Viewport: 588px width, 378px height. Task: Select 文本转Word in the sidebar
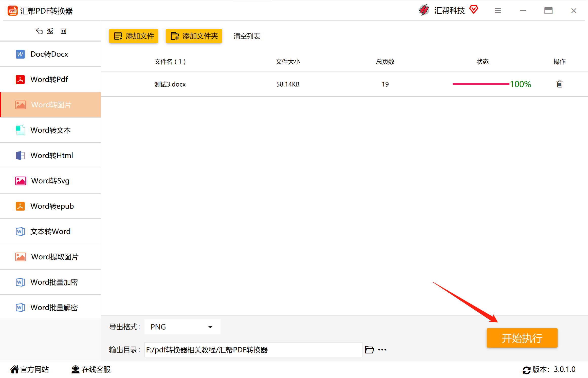point(50,231)
